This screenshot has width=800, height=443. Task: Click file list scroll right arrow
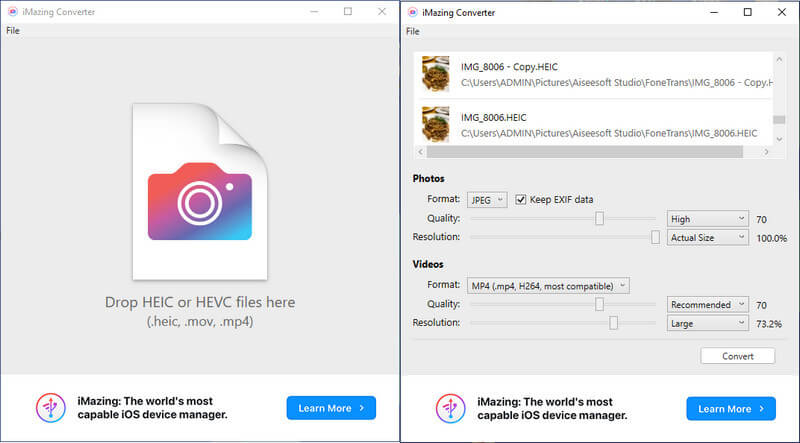tap(766, 152)
